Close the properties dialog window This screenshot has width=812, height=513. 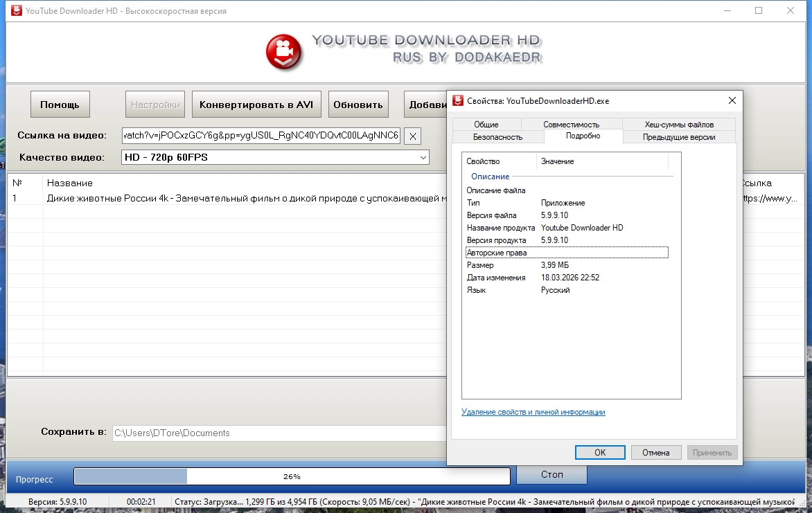(x=732, y=100)
